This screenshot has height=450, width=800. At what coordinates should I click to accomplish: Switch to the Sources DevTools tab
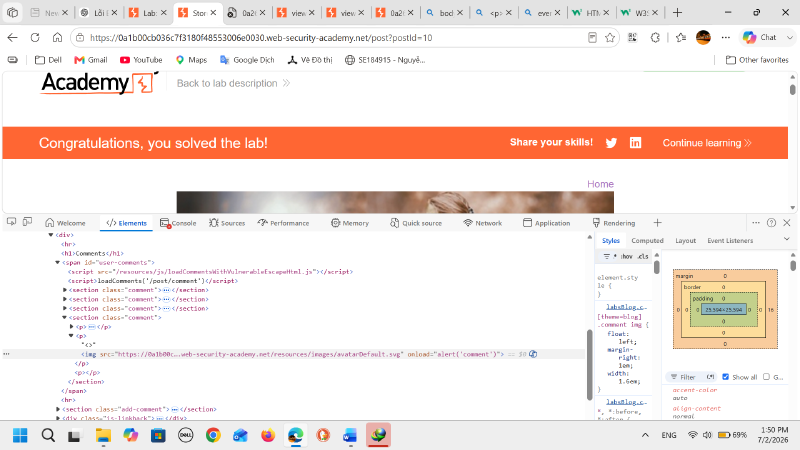[227, 223]
